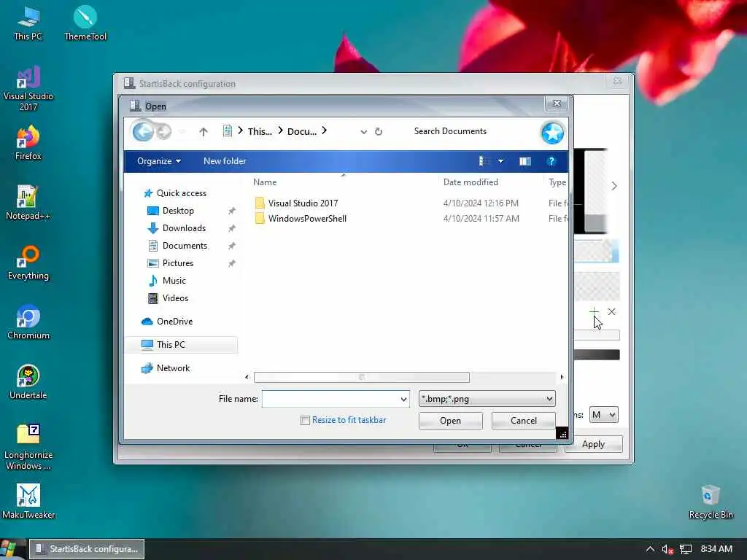Click the blue star orb in the Open dialog

coord(553,133)
